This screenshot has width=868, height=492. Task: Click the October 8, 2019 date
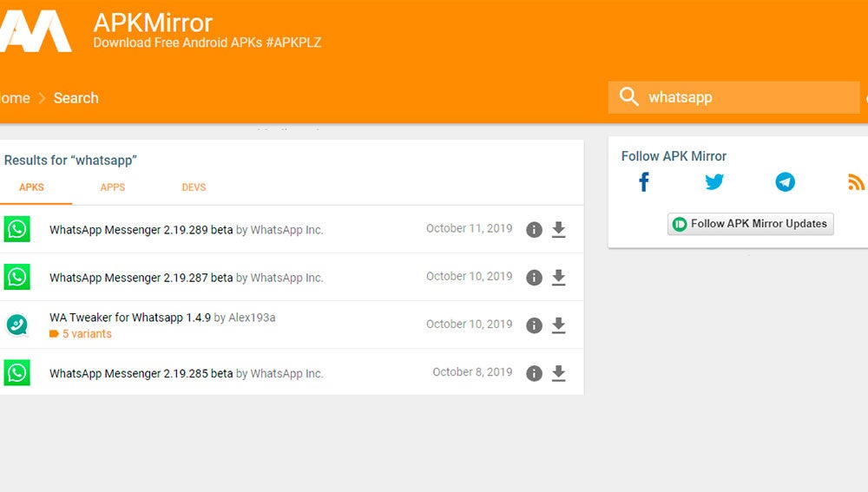pos(472,372)
